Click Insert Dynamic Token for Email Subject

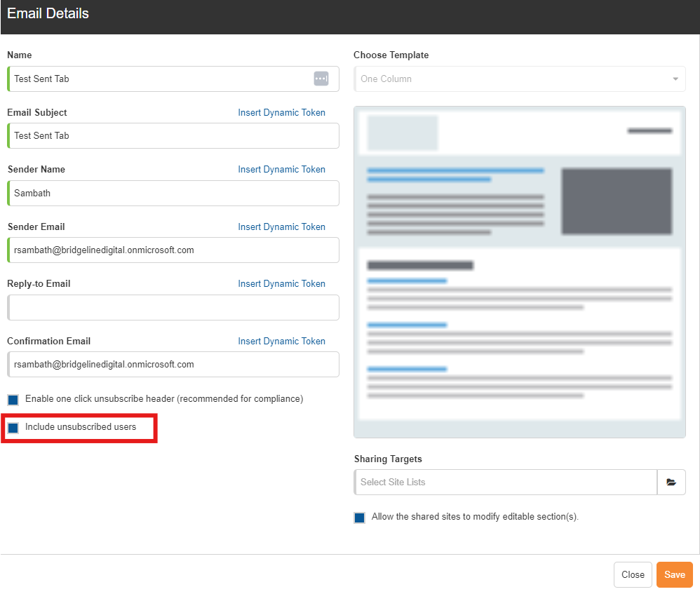coord(281,112)
